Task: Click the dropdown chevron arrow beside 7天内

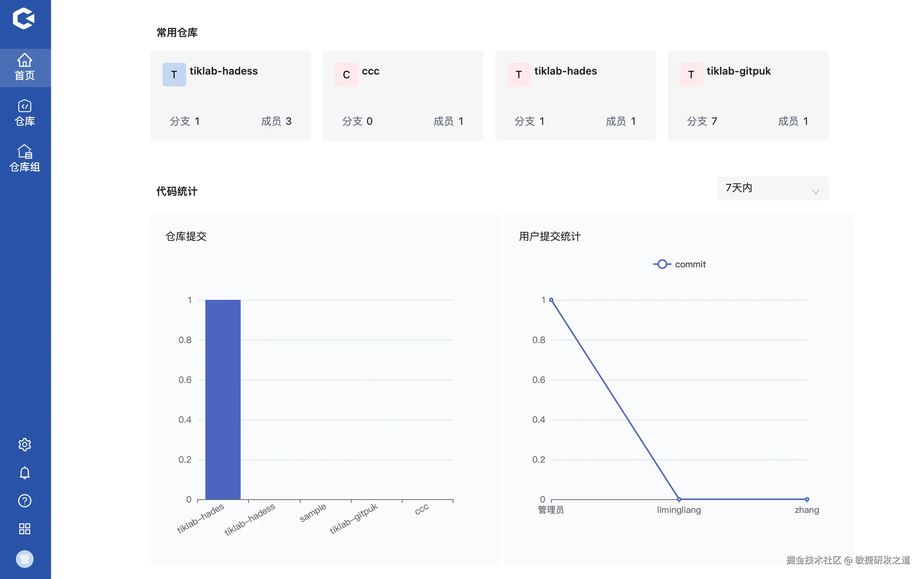Action: tap(815, 192)
